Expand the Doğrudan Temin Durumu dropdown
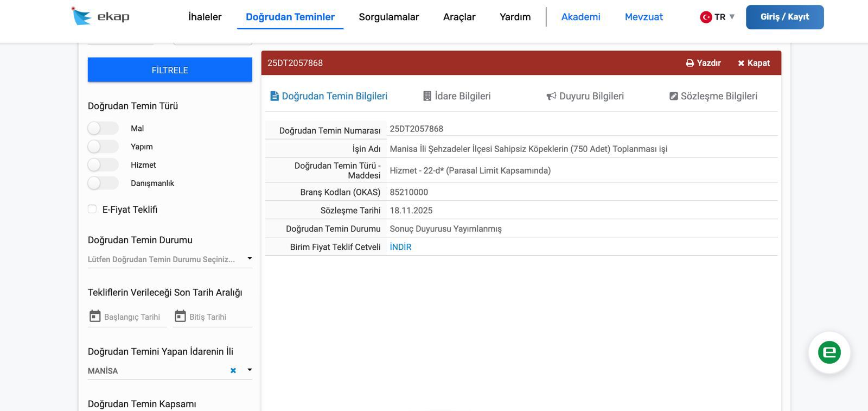 tap(250, 258)
